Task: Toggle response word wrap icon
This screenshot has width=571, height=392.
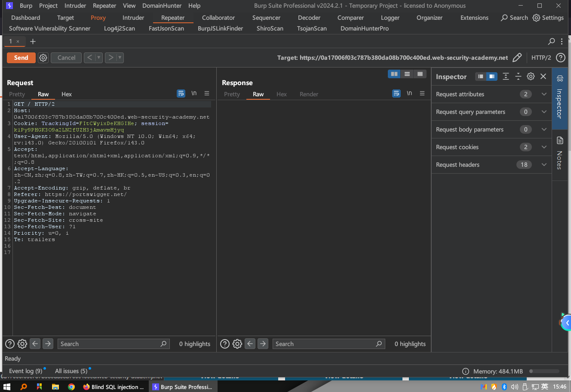Action: 396,93
